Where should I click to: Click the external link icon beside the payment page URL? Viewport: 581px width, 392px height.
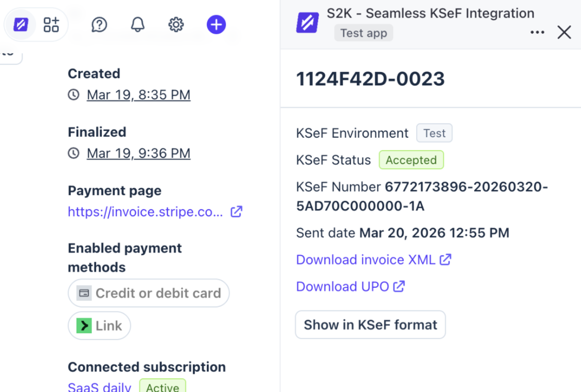[x=236, y=212]
